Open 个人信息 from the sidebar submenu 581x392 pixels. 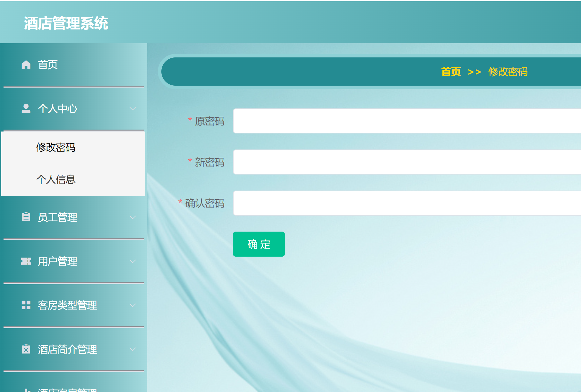click(x=56, y=180)
